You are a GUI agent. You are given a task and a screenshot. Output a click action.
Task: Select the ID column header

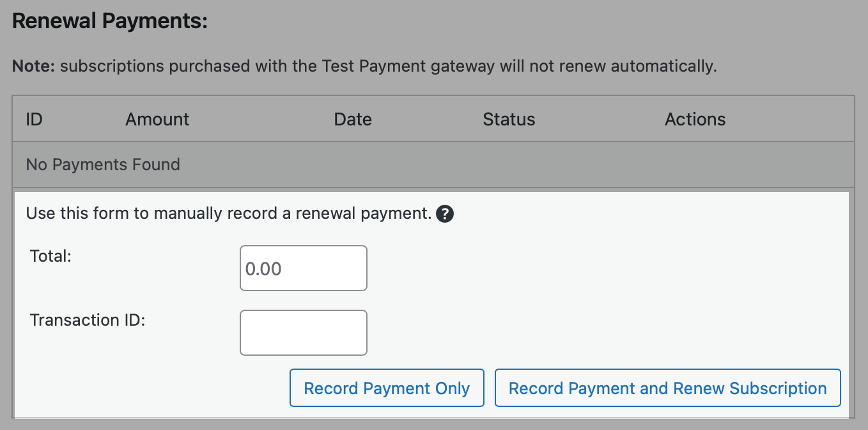pos(34,119)
